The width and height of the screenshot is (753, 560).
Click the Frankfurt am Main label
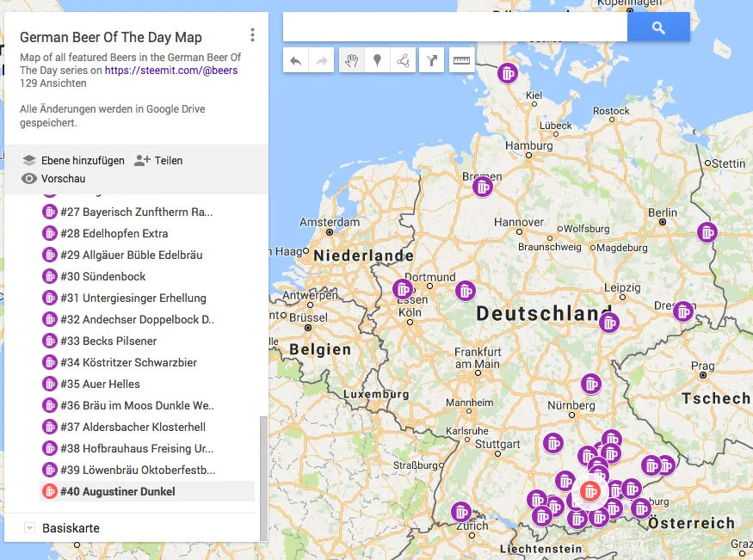(x=478, y=358)
